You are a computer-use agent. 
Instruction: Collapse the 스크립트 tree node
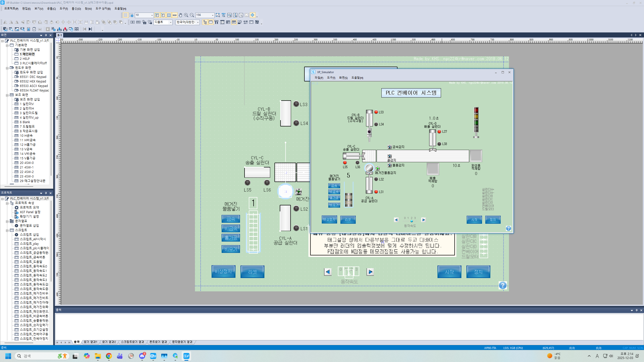click(x=7, y=230)
